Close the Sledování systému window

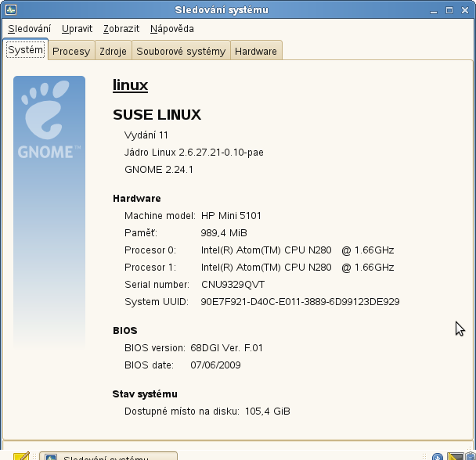[465, 10]
